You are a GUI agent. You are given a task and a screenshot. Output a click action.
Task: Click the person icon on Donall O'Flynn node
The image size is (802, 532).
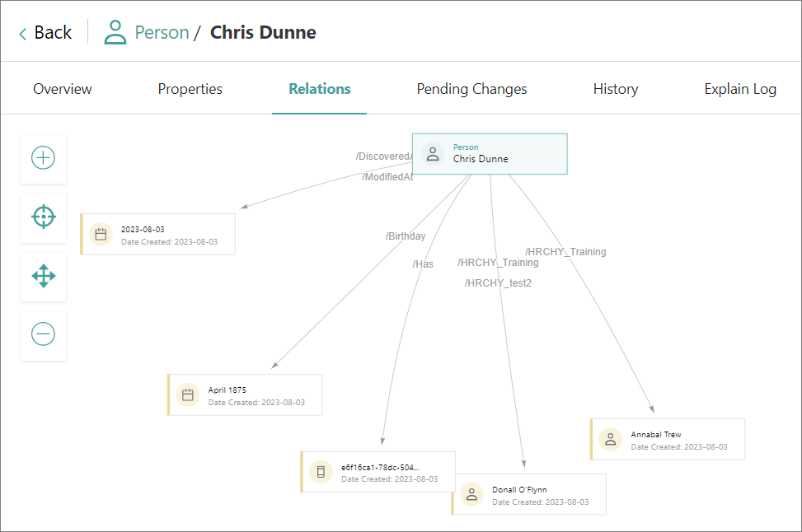point(471,495)
